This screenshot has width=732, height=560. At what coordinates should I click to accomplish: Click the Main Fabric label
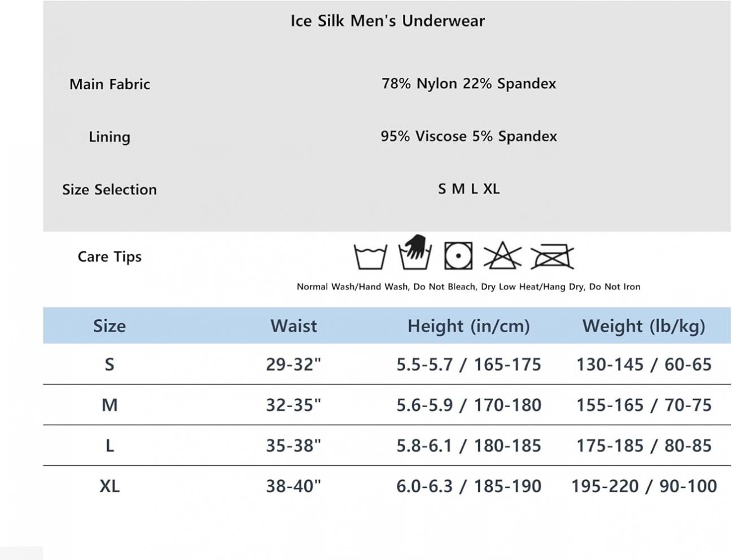pos(109,84)
